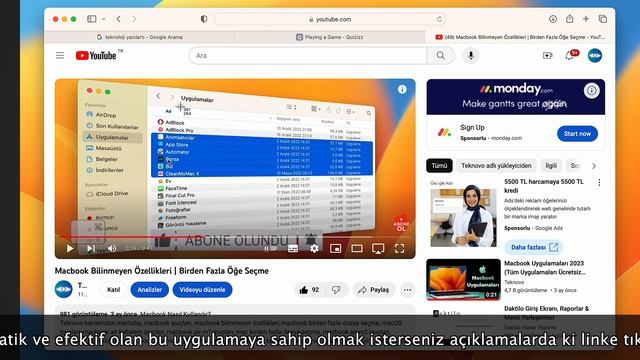Click the Ara search field

[x=308, y=56]
